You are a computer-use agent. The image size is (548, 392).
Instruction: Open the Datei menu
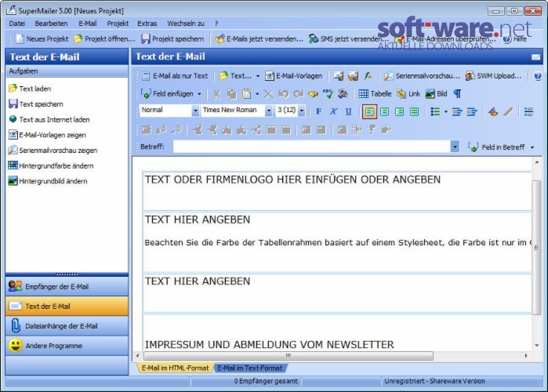point(16,24)
